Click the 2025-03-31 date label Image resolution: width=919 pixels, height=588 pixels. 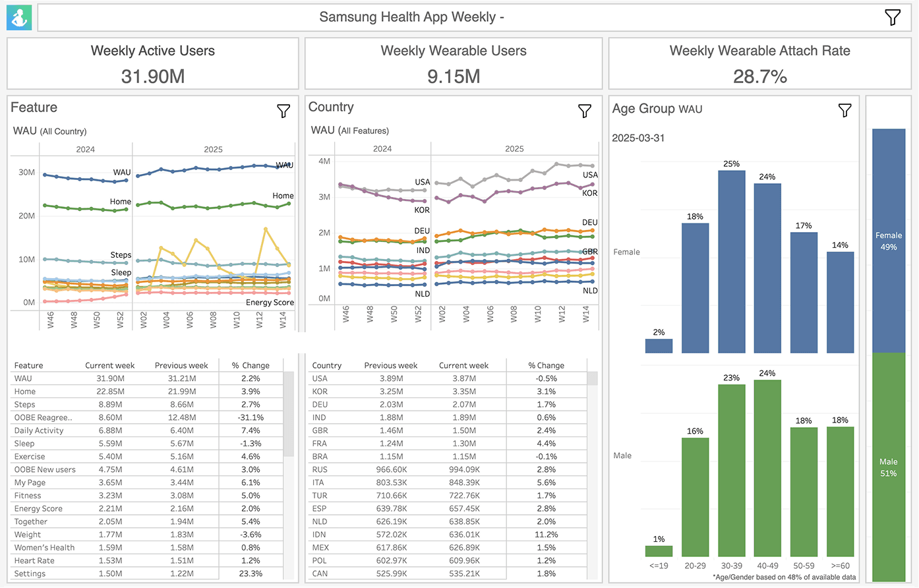tap(638, 138)
